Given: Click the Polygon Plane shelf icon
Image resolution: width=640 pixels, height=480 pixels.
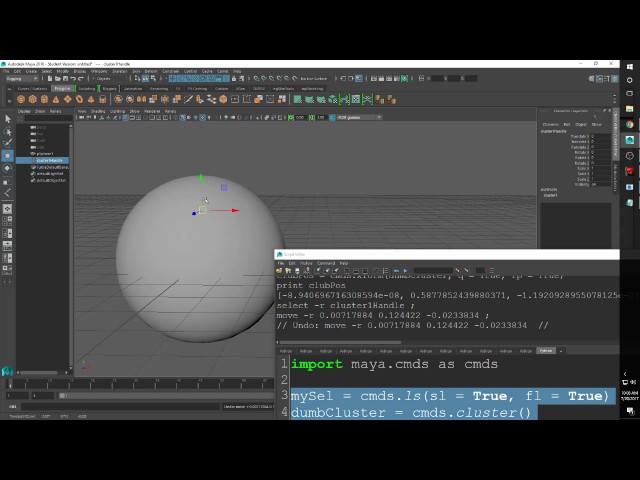Looking at the screenshot, I should (68, 99).
